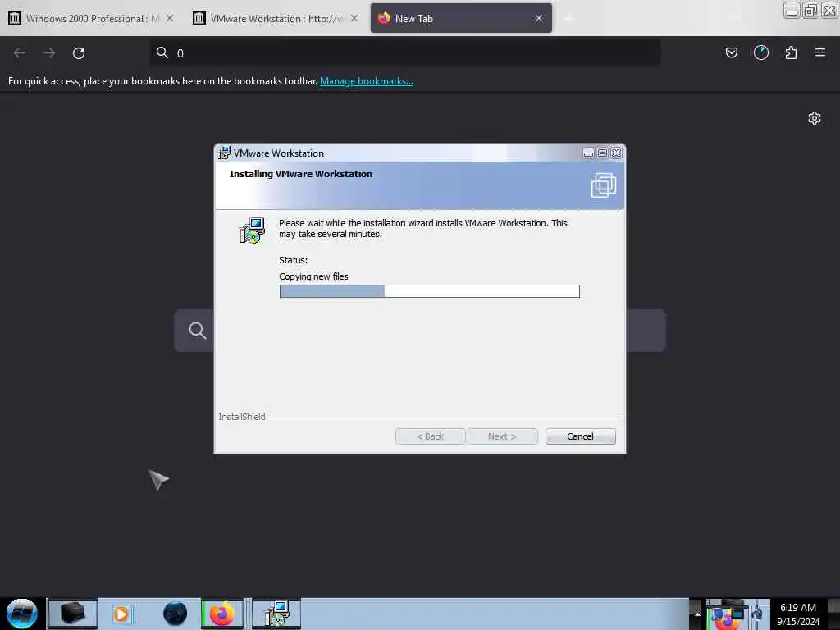The image size is (840, 630).
Task: Click the disabled Next button in installer
Action: (x=503, y=436)
